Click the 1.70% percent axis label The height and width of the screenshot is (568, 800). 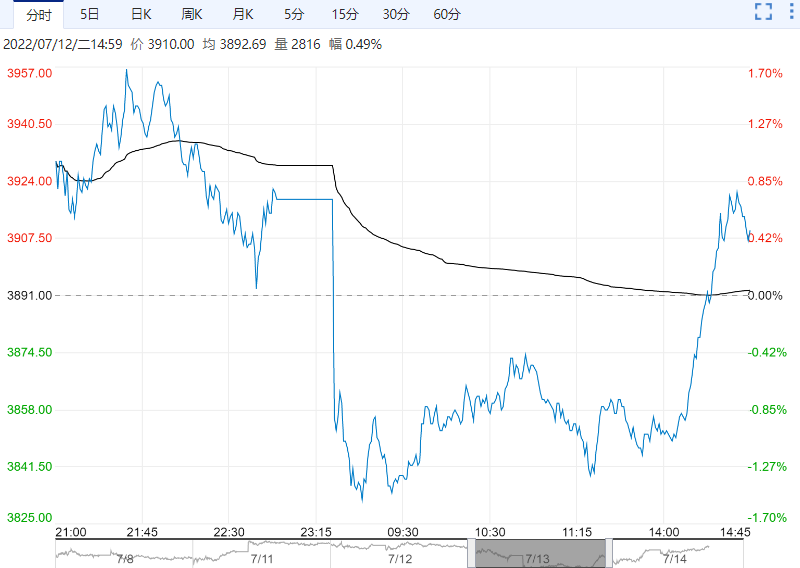pyautogui.click(x=765, y=73)
